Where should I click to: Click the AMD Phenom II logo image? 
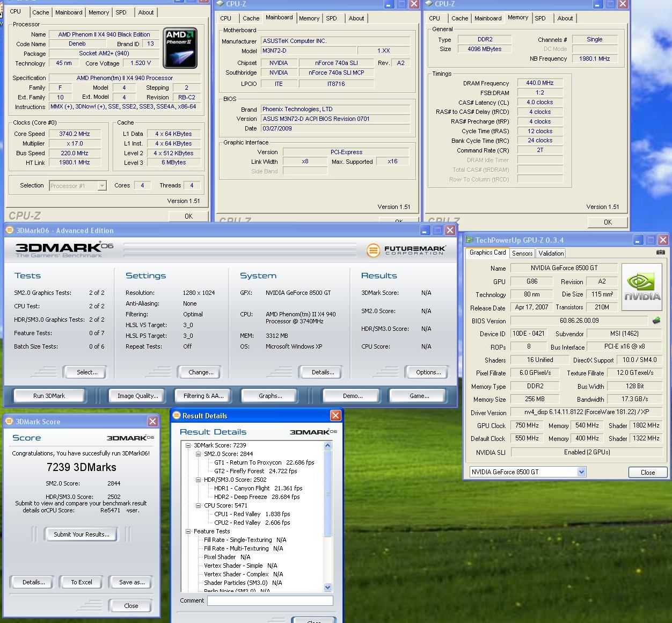(x=180, y=48)
